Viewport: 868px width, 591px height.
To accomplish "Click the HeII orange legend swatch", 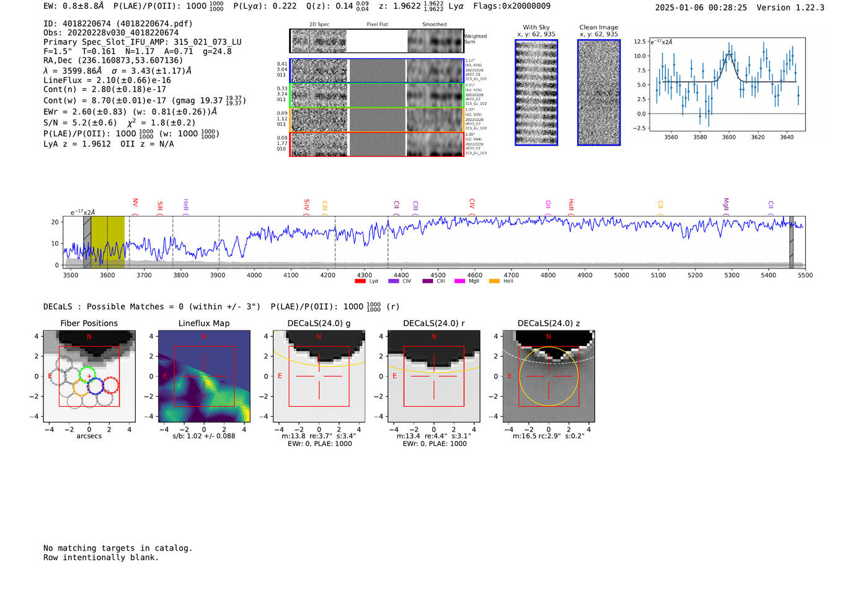I will click(x=494, y=282).
